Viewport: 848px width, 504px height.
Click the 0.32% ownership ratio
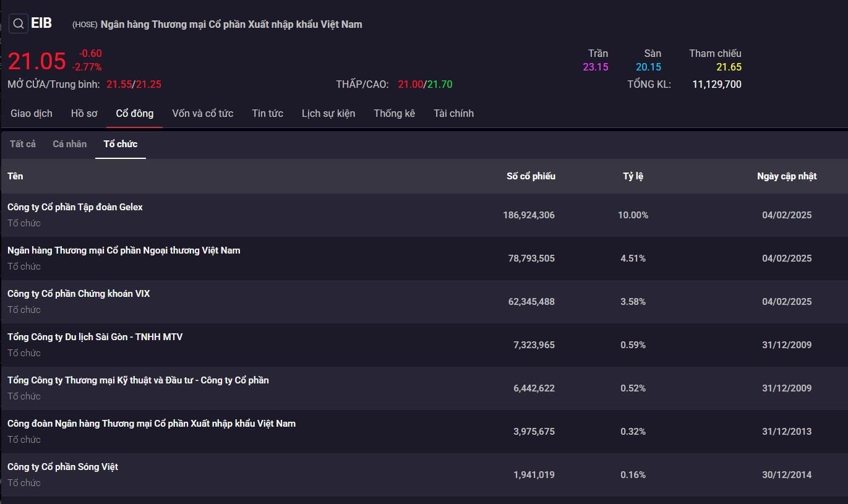633,432
